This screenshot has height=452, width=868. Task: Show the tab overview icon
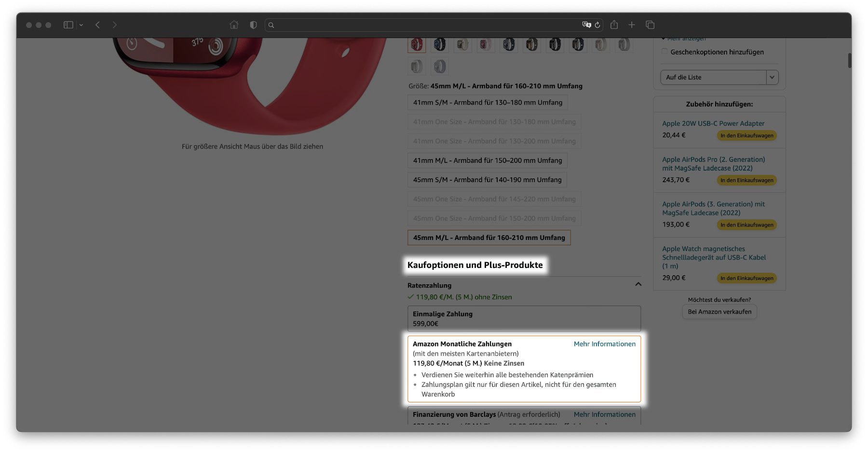click(x=650, y=25)
